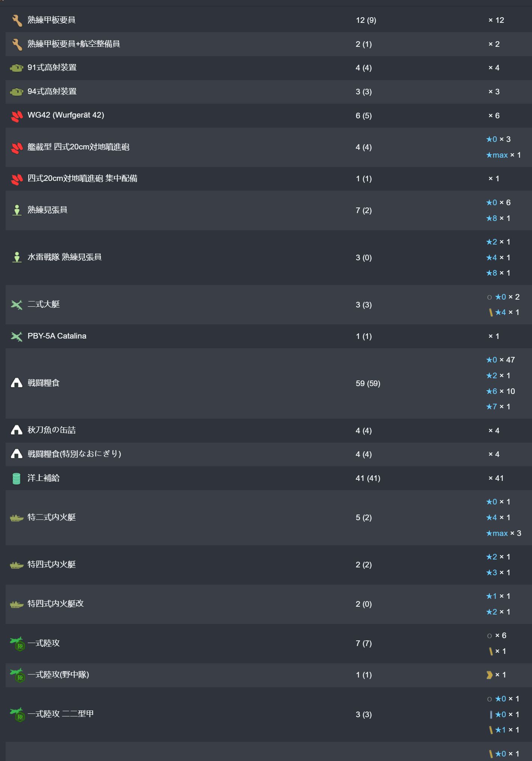The height and width of the screenshot is (761, 532).
Task: Click the gold chevron proficiency icon for 一式陸攻(野中隊)
Action: coord(489,675)
